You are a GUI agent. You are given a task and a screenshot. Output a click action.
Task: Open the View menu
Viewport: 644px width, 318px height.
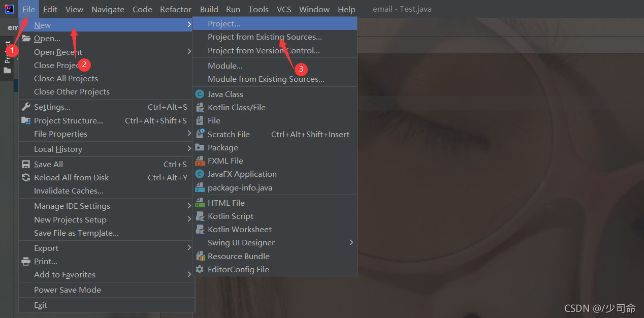pos(74,9)
